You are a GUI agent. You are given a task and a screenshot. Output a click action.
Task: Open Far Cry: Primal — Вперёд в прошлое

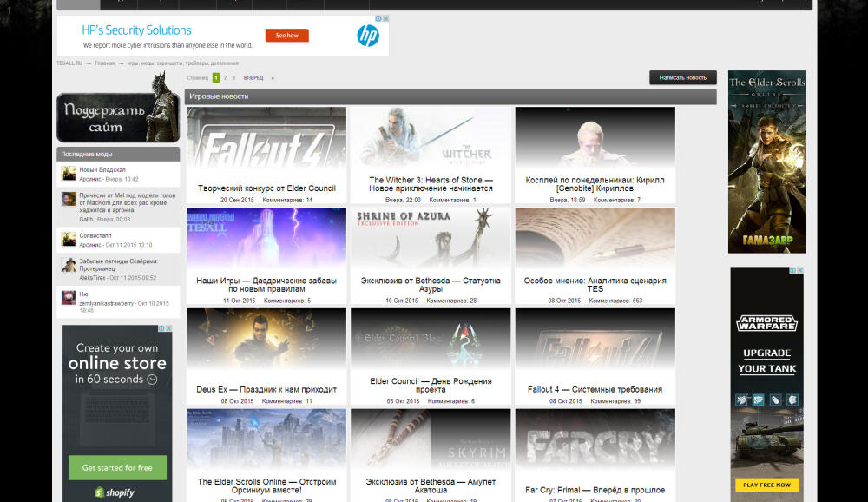click(595, 491)
